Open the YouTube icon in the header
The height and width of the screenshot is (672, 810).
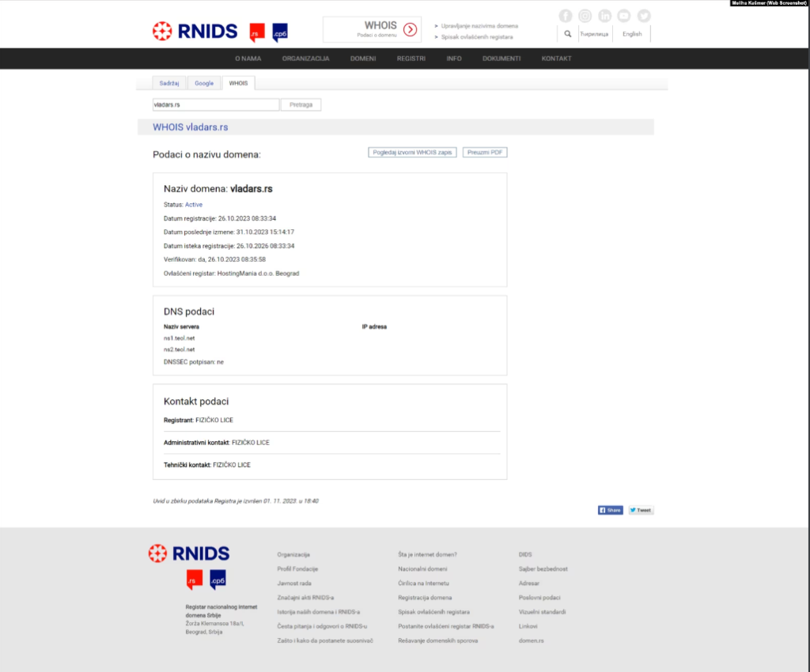(624, 16)
